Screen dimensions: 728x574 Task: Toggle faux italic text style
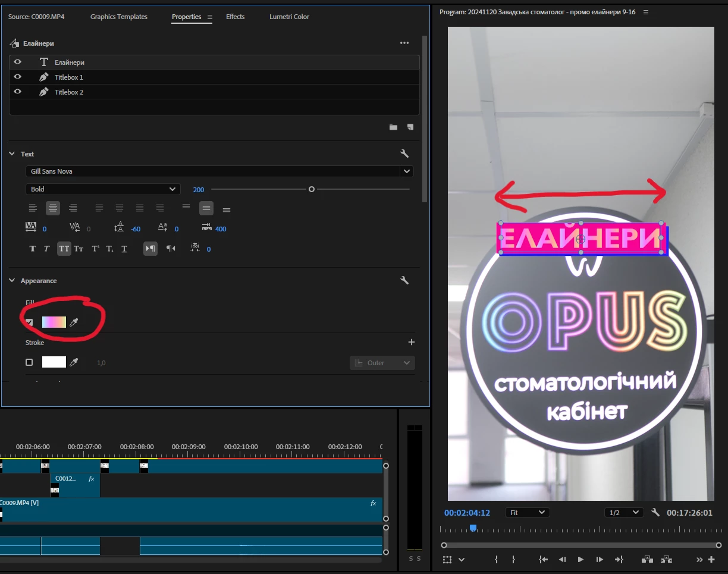click(x=46, y=249)
